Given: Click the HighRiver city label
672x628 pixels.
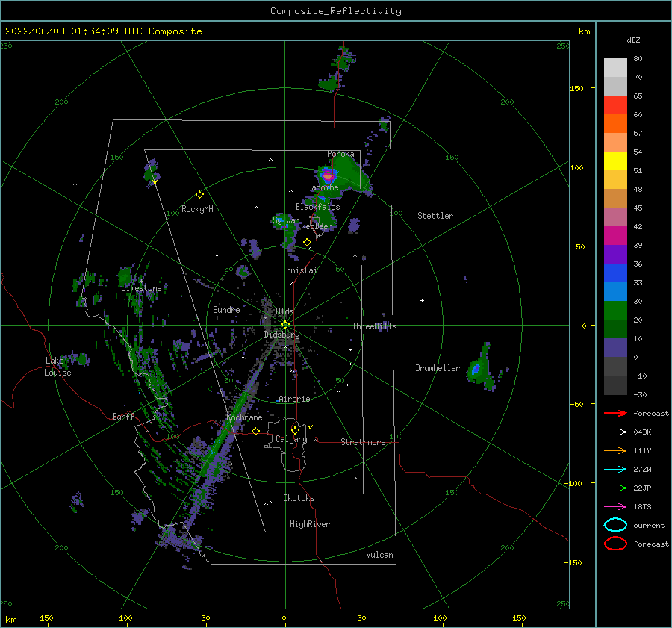Looking at the screenshot, I should pyautogui.click(x=310, y=524).
